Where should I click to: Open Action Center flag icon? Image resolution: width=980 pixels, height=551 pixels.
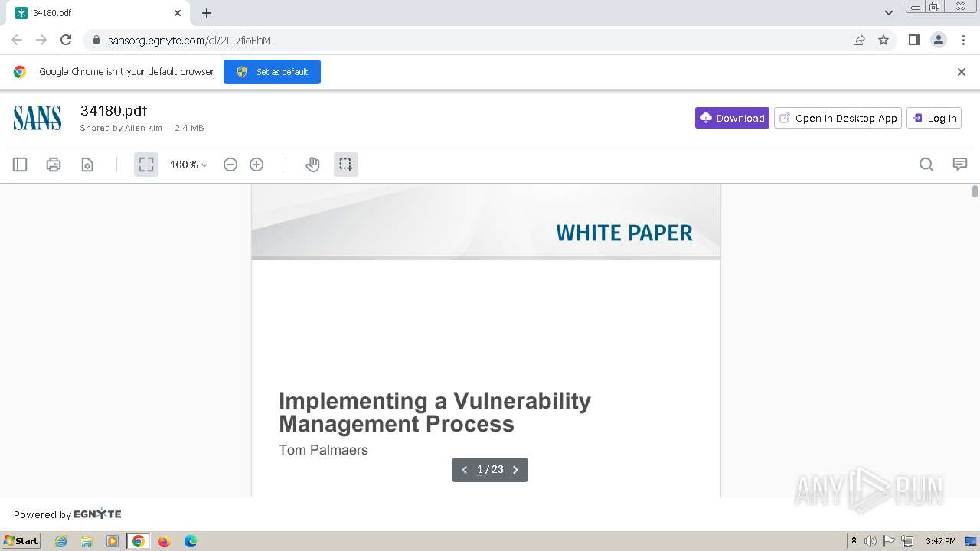coord(889,541)
